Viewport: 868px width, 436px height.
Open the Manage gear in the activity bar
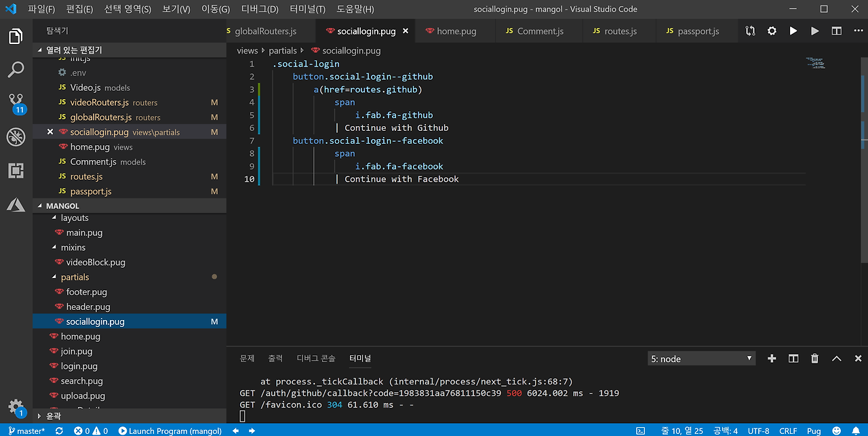tap(16, 407)
